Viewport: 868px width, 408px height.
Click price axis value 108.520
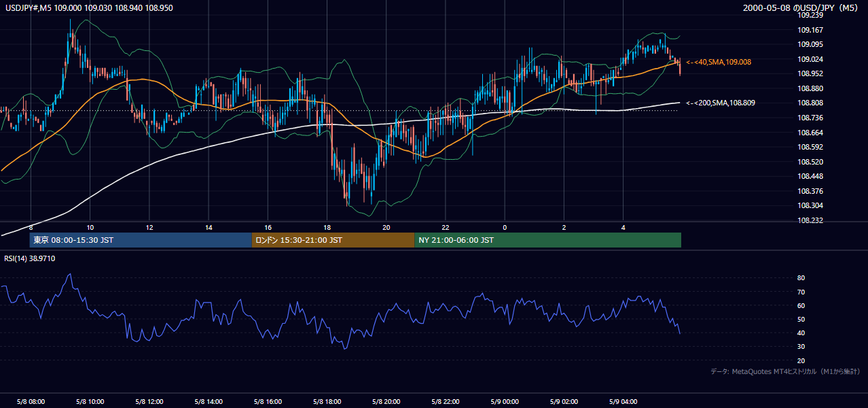click(810, 162)
